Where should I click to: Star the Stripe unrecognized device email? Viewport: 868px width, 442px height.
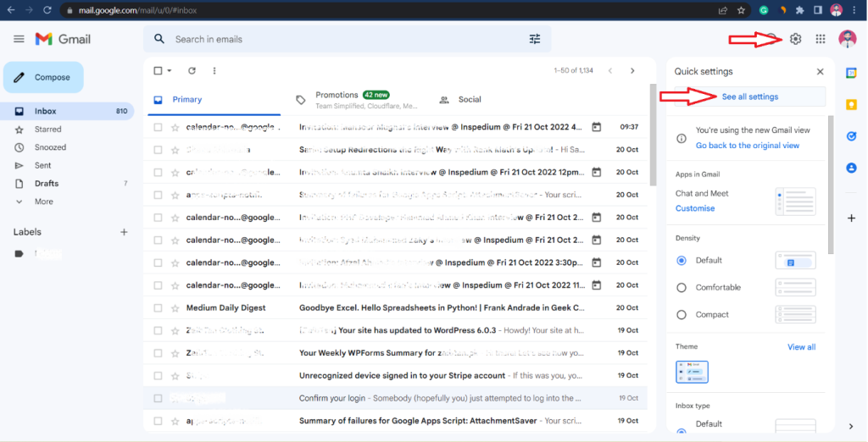175,376
